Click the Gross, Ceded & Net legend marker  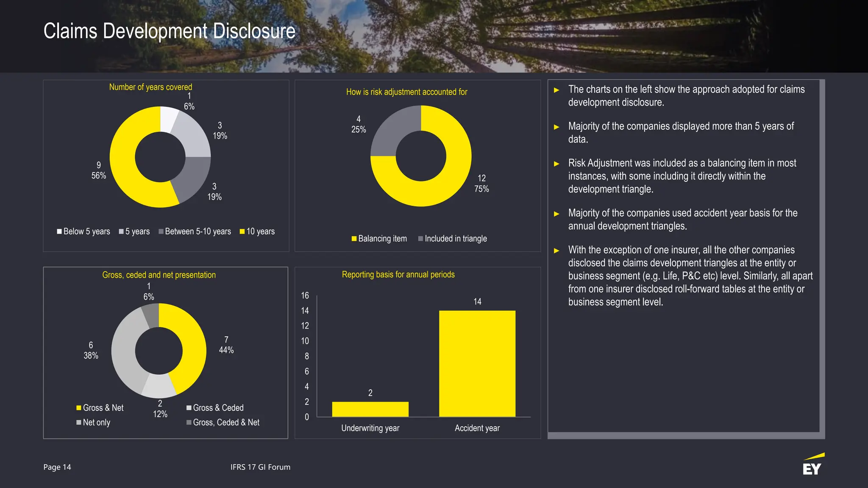[189, 422]
